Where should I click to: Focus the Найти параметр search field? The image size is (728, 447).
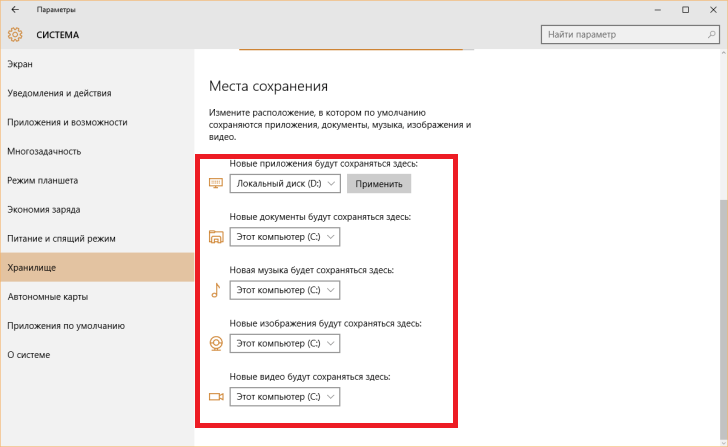[630, 34]
